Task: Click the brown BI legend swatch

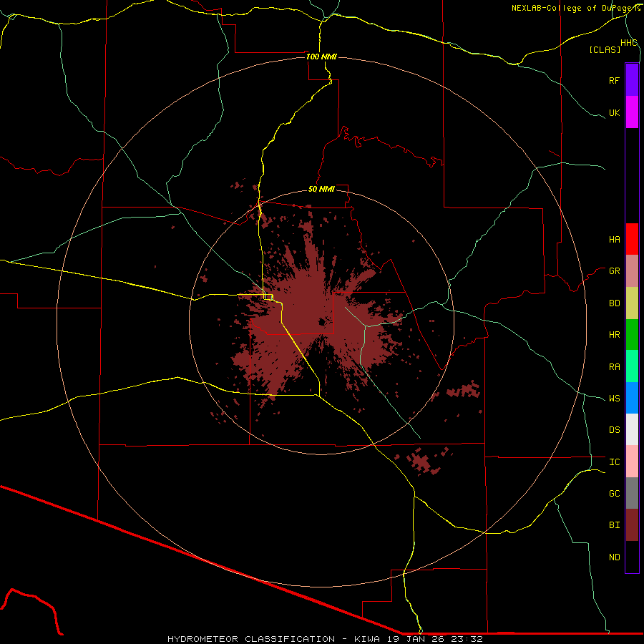Action: pos(632,525)
